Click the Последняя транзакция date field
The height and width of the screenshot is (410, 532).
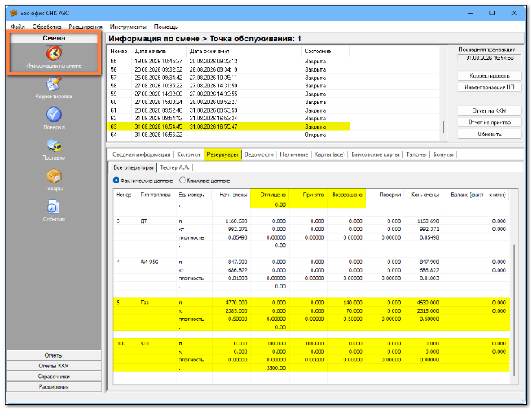point(489,58)
